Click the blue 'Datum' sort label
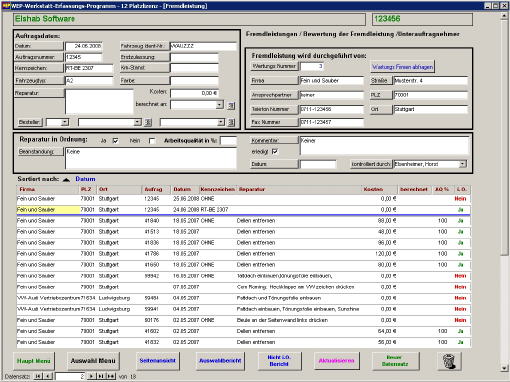 click(x=85, y=179)
